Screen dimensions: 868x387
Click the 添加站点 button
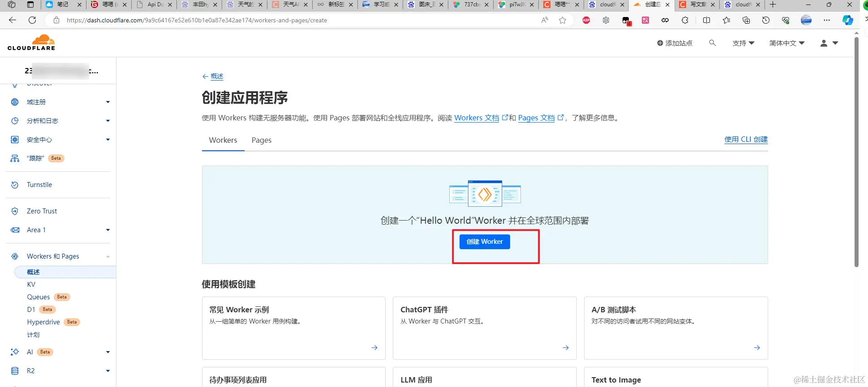(675, 43)
